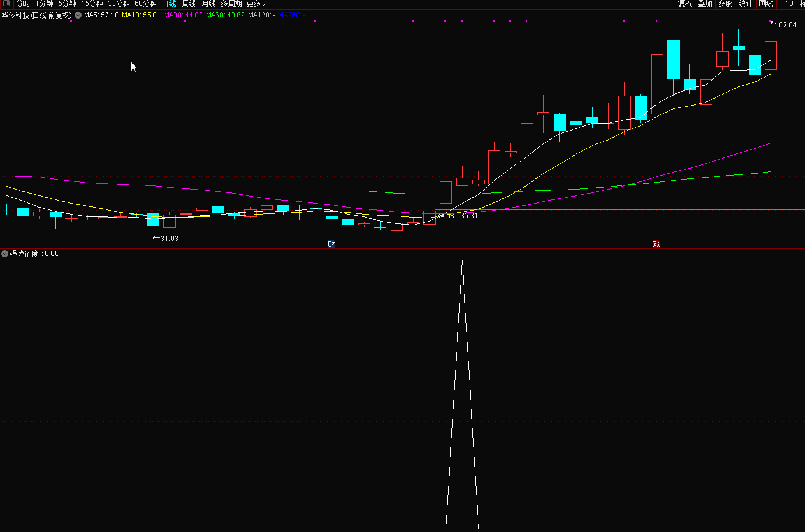
Task: Click the 31.03 low price label
Action: pos(169,239)
